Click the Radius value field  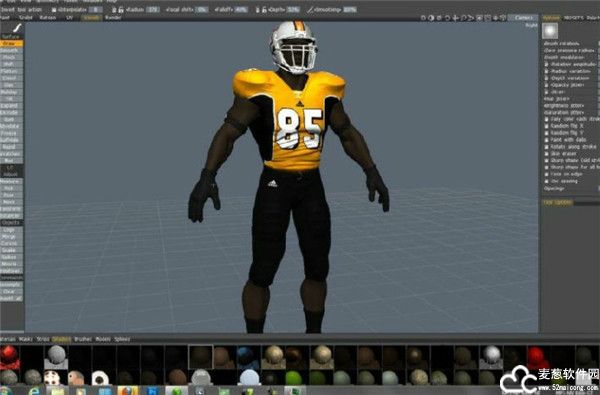pyautogui.click(x=153, y=10)
